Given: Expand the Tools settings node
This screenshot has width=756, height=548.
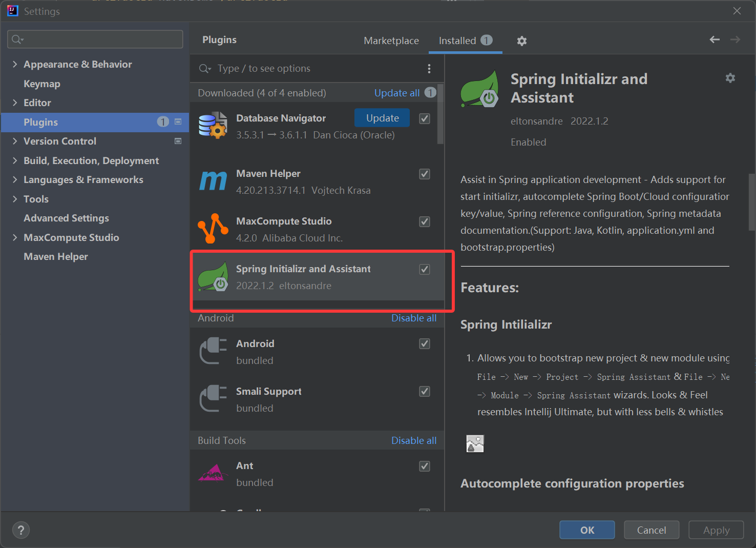Looking at the screenshot, I should point(15,199).
